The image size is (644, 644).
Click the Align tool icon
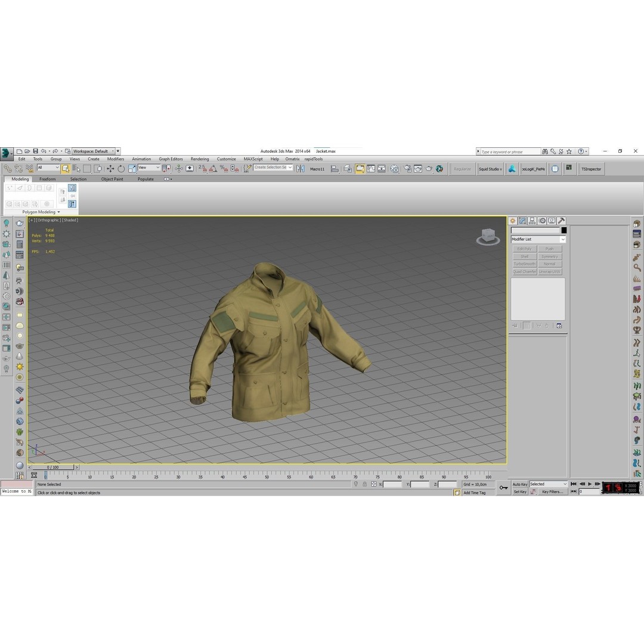pyautogui.click(x=335, y=168)
